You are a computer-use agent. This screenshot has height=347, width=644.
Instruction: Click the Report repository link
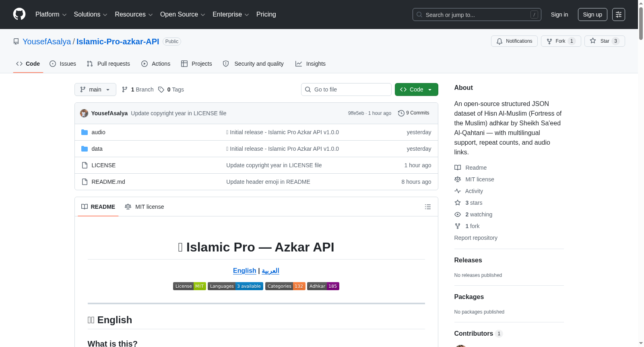(476, 238)
